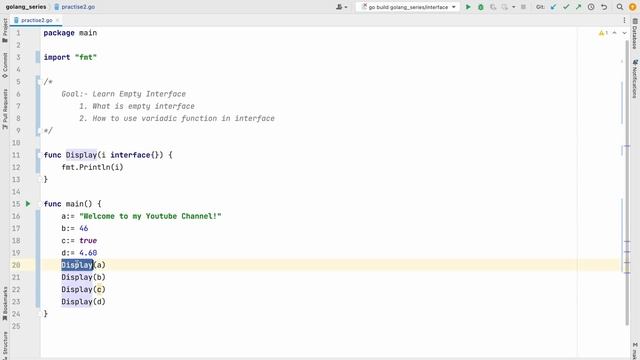640x360 pixels.
Task: Click fold end marker on line 9
Action: point(40,131)
